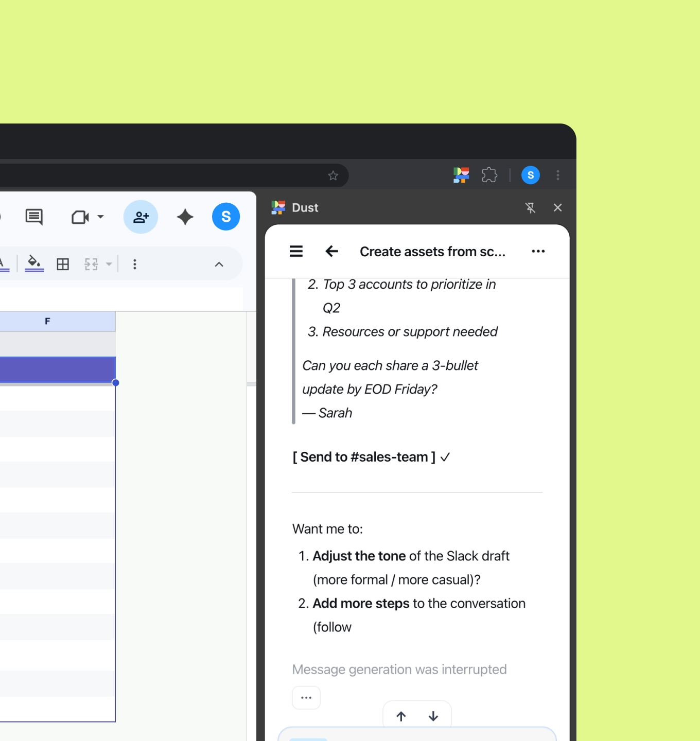Open the comments history icon
This screenshot has width=700, height=741.
(x=34, y=217)
